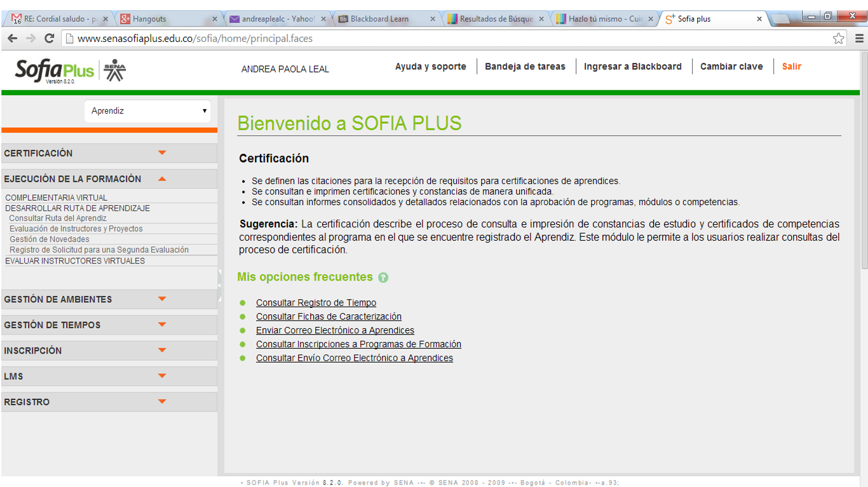
Task: Open Registro de Solicitud para una Segunda Evaluación
Action: (x=99, y=250)
